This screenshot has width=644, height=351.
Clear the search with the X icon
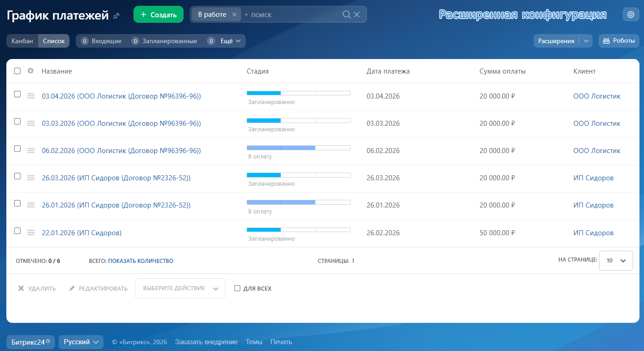(x=357, y=15)
